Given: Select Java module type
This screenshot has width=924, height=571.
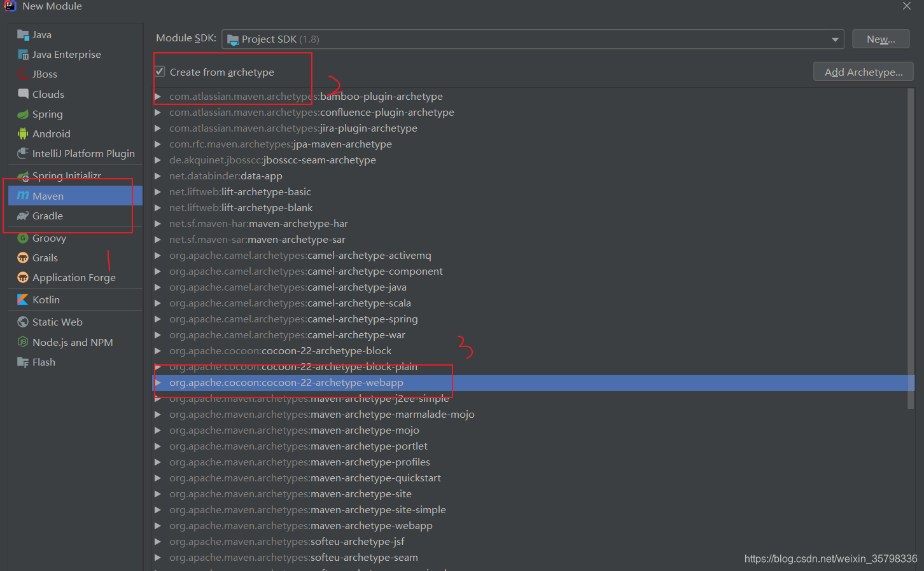Looking at the screenshot, I should pyautogui.click(x=76, y=35).
